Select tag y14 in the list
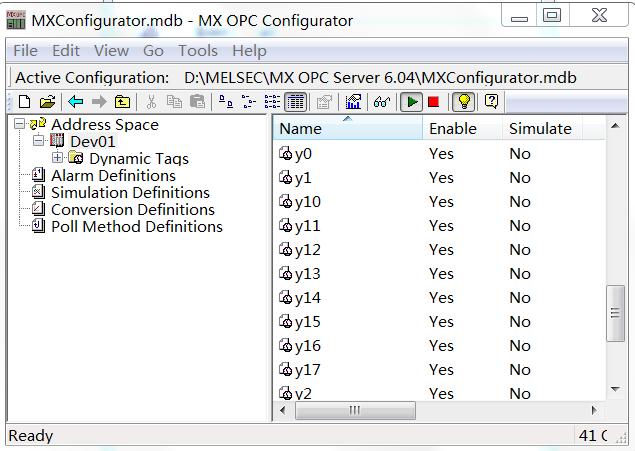This screenshot has height=451, width=635. point(308,298)
